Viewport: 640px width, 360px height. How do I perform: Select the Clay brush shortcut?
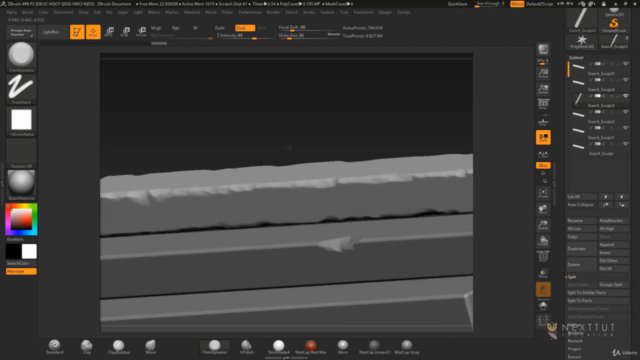[x=87, y=347]
